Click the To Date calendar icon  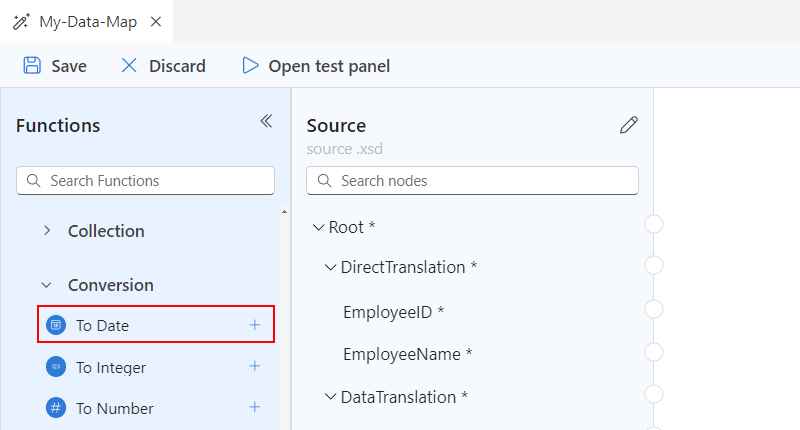tap(56, 325)
